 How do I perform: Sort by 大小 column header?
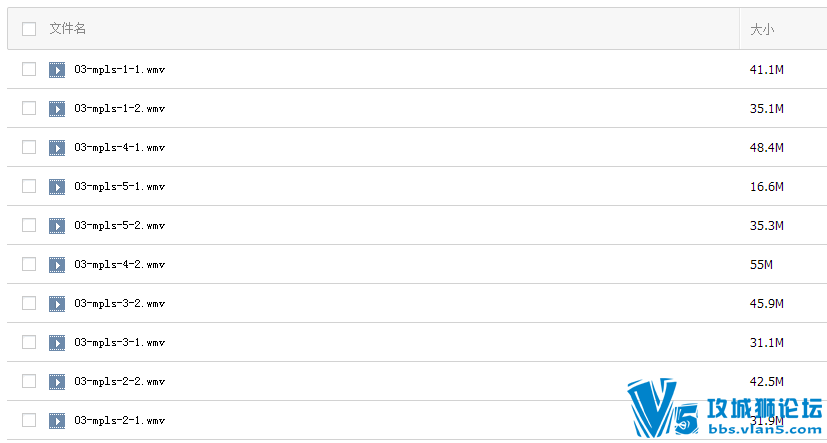click(762, 30)
